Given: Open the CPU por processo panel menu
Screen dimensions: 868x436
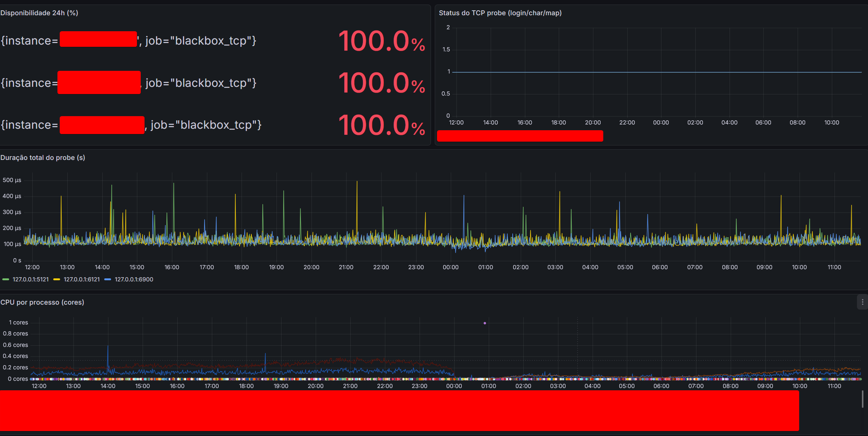Looking at the screenshot, I should [x=862, y=302].
